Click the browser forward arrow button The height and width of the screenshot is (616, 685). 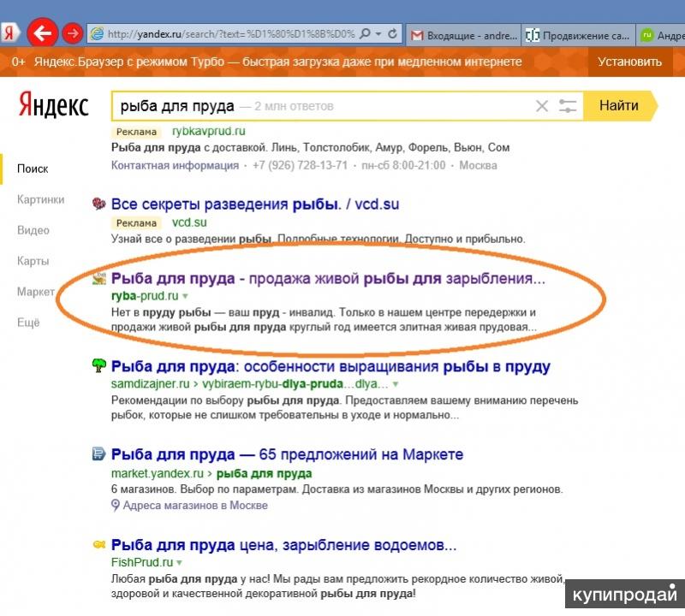(73, 33)
